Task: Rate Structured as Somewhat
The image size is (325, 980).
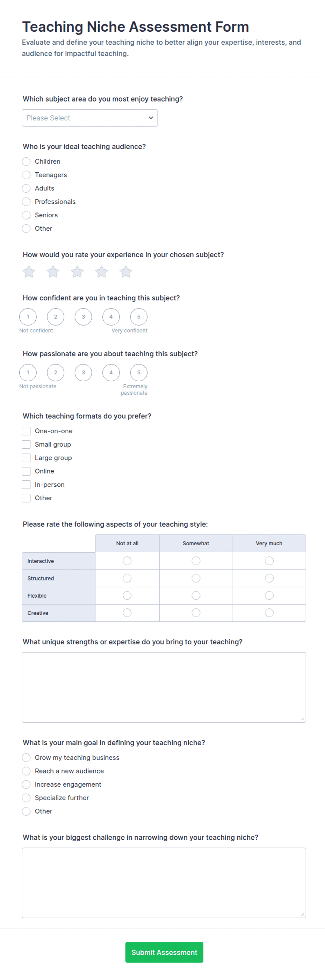Action: pos(196,578)
